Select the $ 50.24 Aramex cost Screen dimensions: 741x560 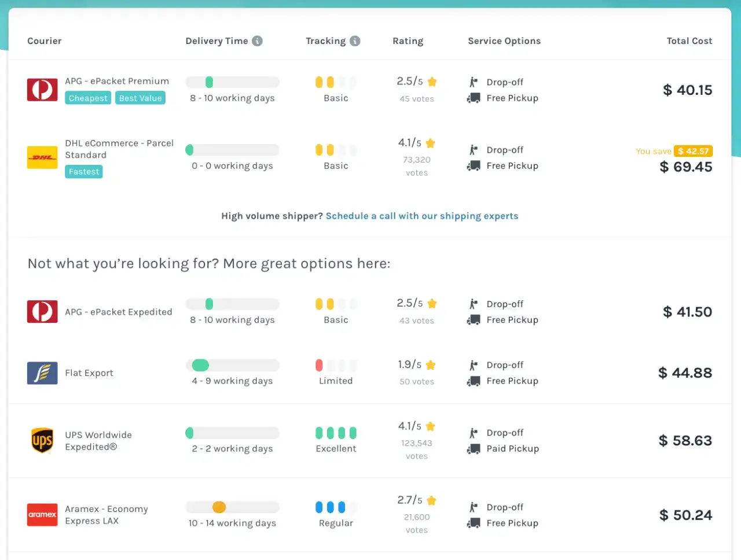click(686, 515)
